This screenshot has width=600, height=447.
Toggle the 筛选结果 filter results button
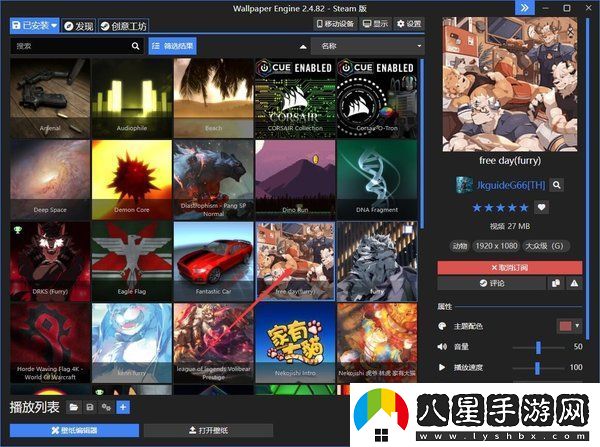172,46
